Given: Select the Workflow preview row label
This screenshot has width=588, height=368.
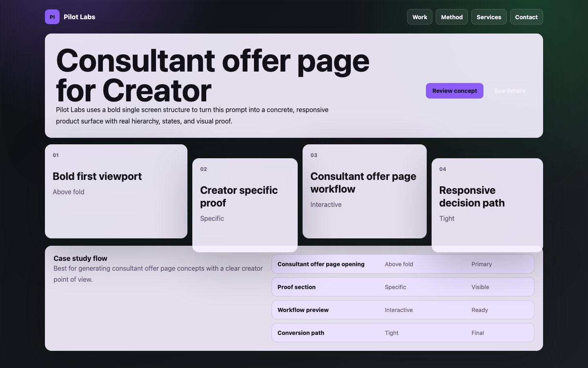Looking at the screenshot, I should pos(303,310).
